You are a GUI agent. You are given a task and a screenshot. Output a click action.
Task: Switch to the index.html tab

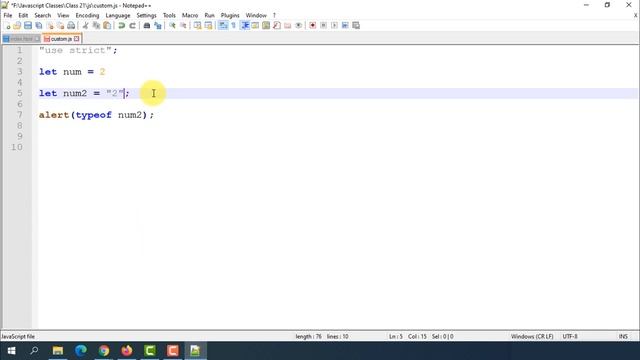21,39
